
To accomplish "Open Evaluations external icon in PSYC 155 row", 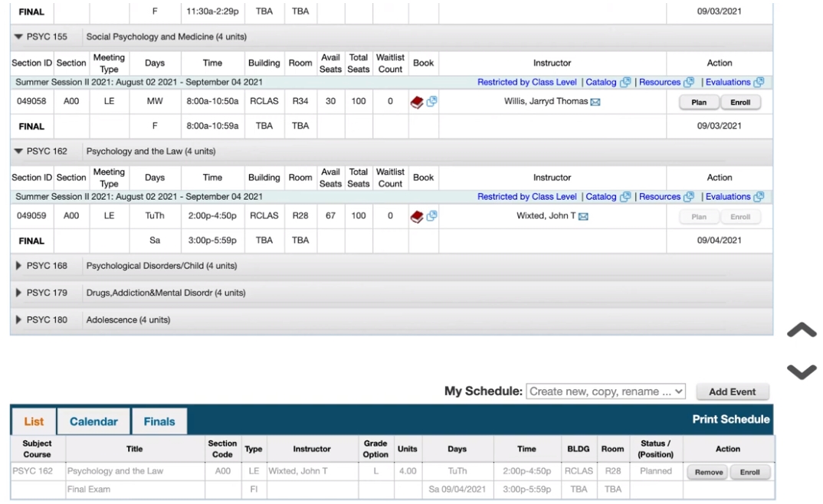I will [x=759, y=82].
